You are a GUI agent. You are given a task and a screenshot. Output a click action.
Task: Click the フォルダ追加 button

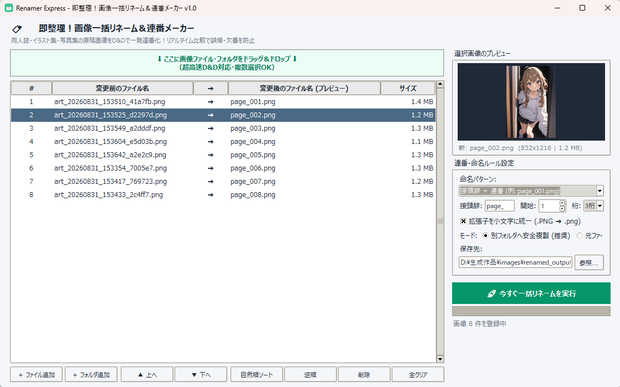click(91, 375)
